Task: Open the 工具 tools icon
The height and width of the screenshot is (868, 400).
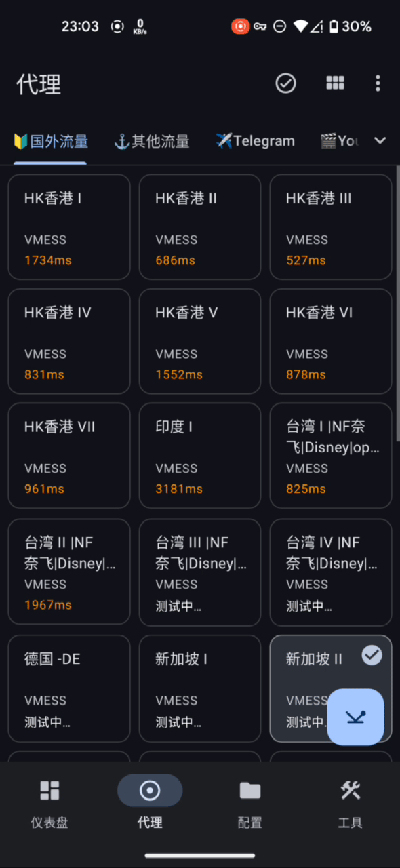Action: [351, 790]
